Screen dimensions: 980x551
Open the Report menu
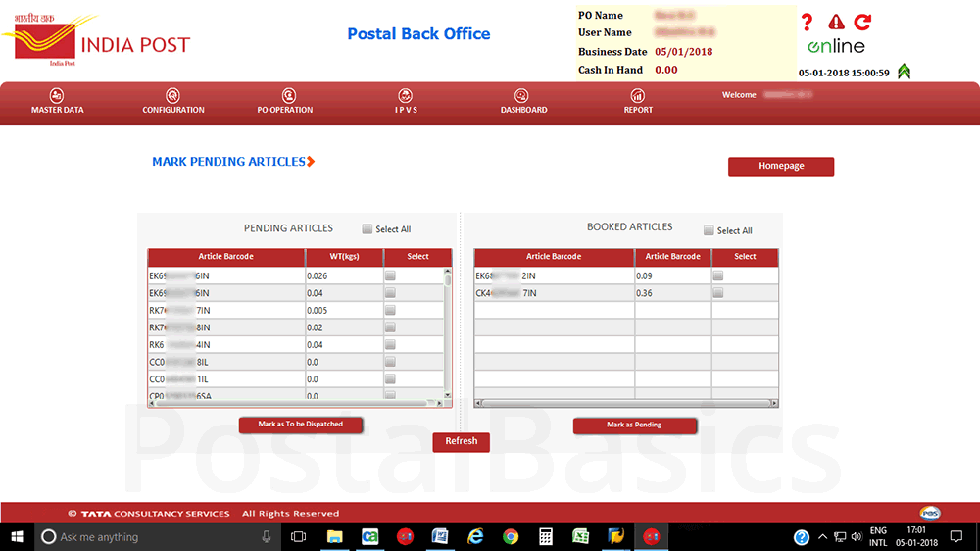pyautogui.click(x=638, y=102)
